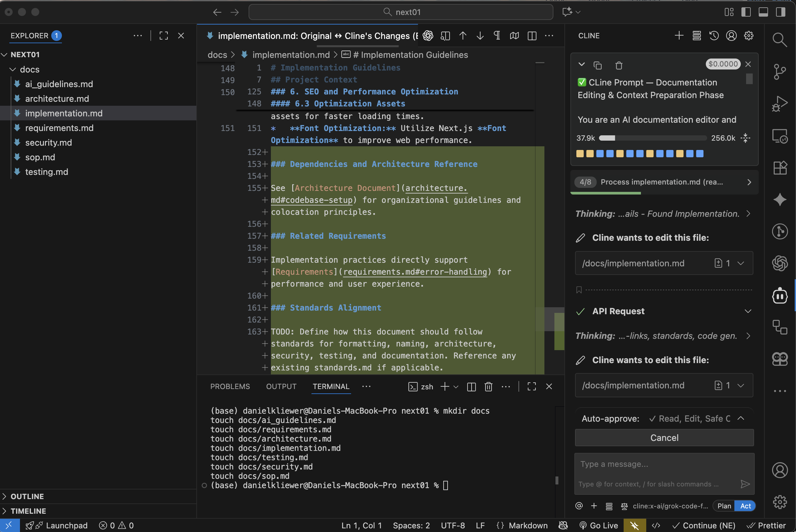The height and width of the screenshot is (532, 796).
Task: Switch Cline to Act mode
Action: tap(745, 506)
